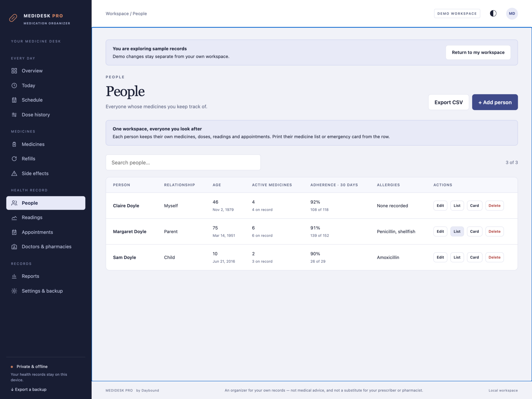Screen dimensions: 532x399
Task: Click the People users icon in sidebar
Action: coord(14,203)
